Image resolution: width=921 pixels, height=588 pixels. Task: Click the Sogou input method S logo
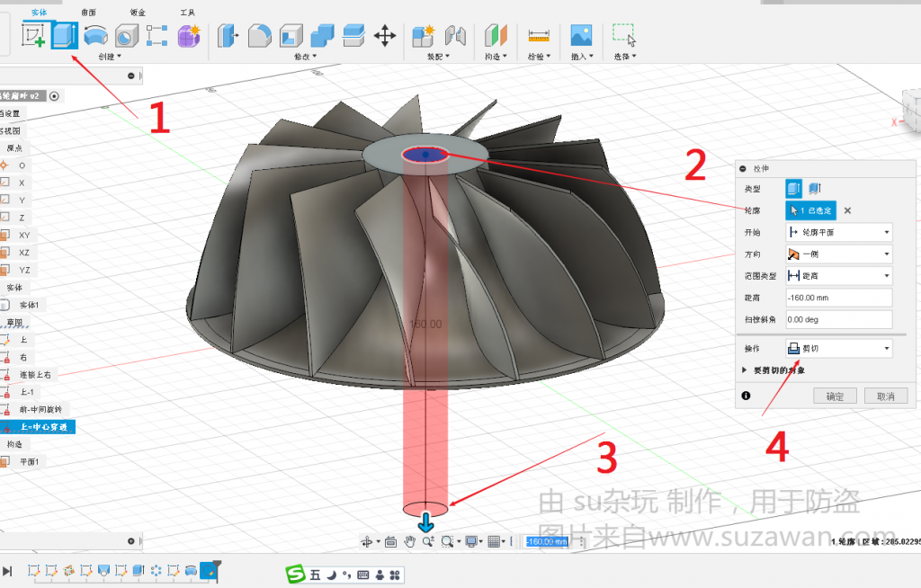click(295, 574)
